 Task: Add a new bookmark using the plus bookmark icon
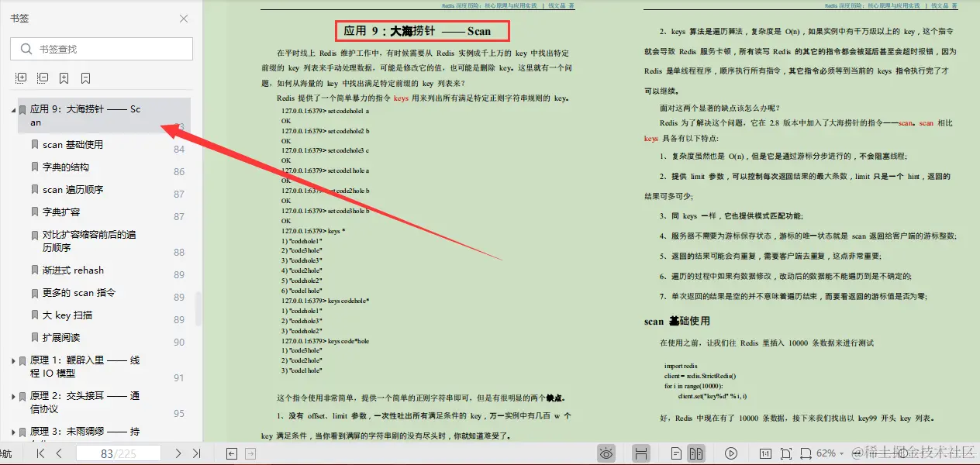tap(64, 77)
